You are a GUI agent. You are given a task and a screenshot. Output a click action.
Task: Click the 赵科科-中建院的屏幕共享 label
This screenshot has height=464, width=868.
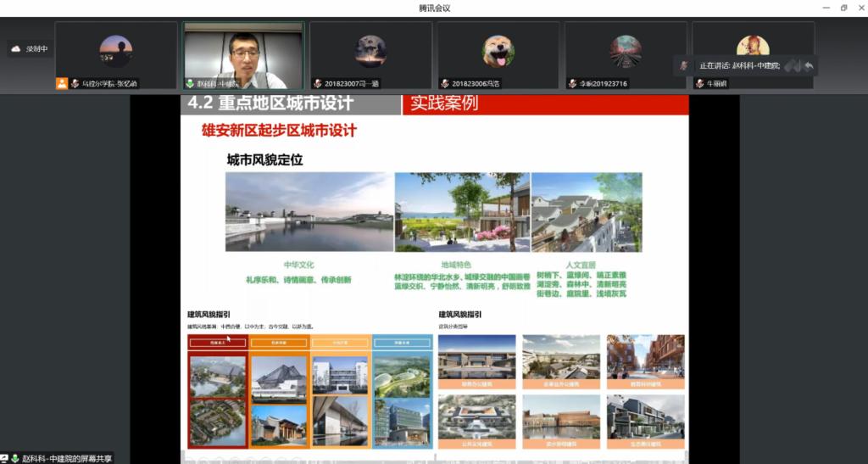(x=67, y=458)
